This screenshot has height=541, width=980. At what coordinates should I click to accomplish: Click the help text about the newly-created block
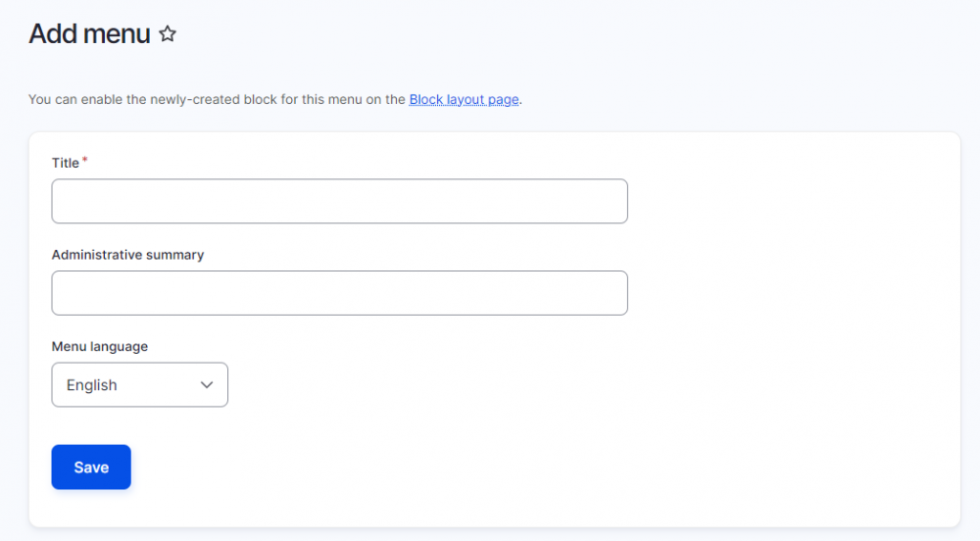[x=216, y=99]
